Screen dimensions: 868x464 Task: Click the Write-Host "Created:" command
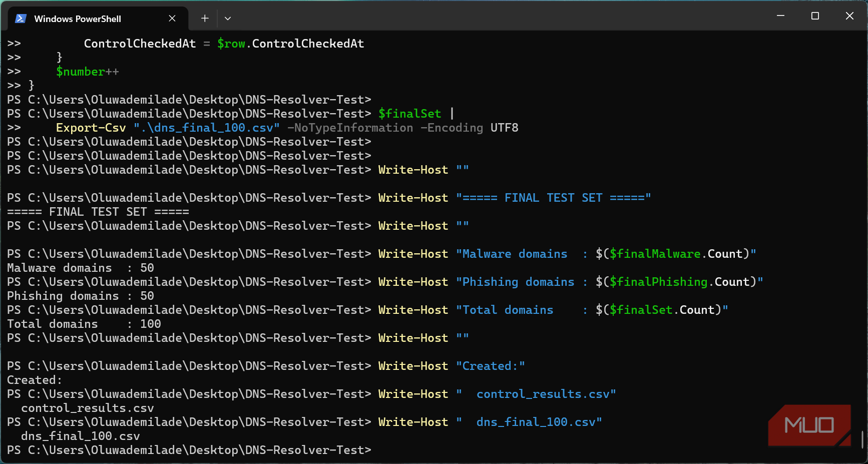pos(452,366)
